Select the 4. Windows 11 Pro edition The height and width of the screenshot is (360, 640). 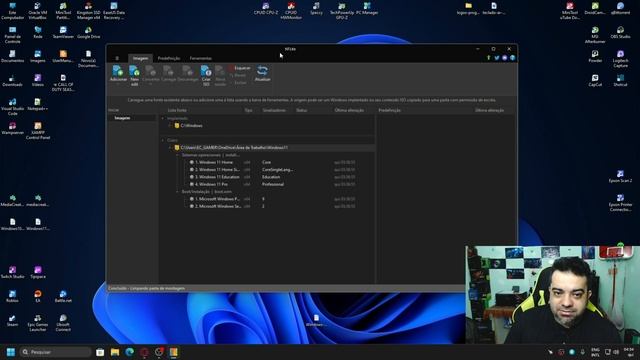[211, 184]
